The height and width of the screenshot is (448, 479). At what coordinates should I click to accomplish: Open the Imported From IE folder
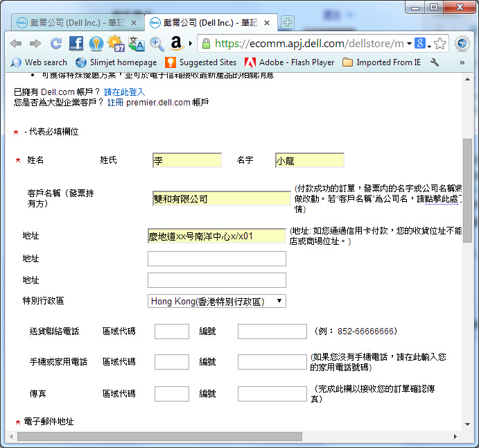381,62
